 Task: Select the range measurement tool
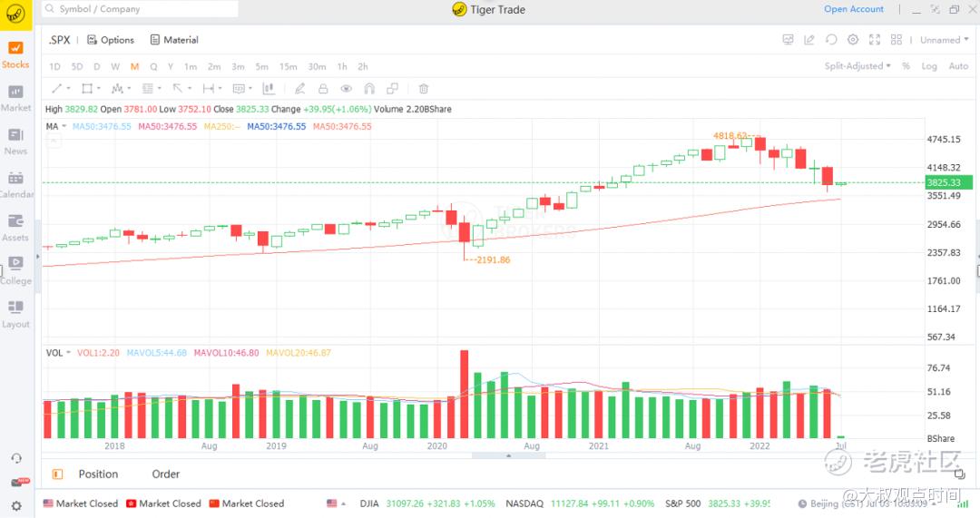coord(209,89)
